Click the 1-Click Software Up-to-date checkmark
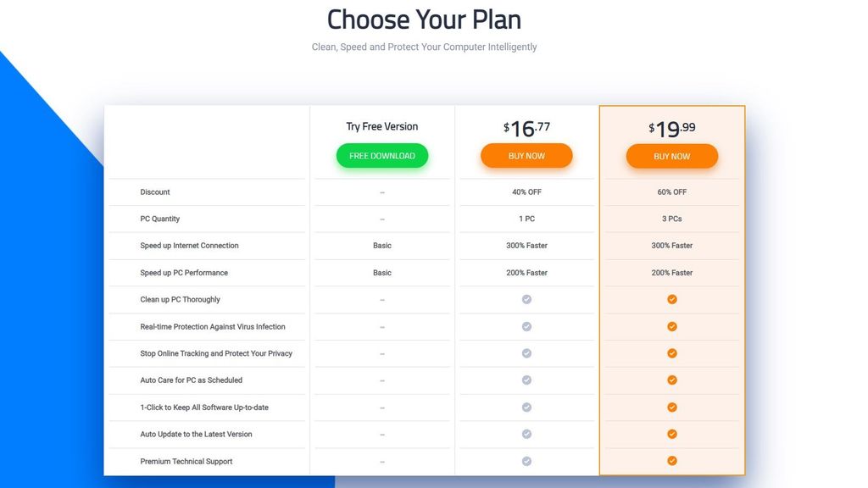 pos(672,408)
